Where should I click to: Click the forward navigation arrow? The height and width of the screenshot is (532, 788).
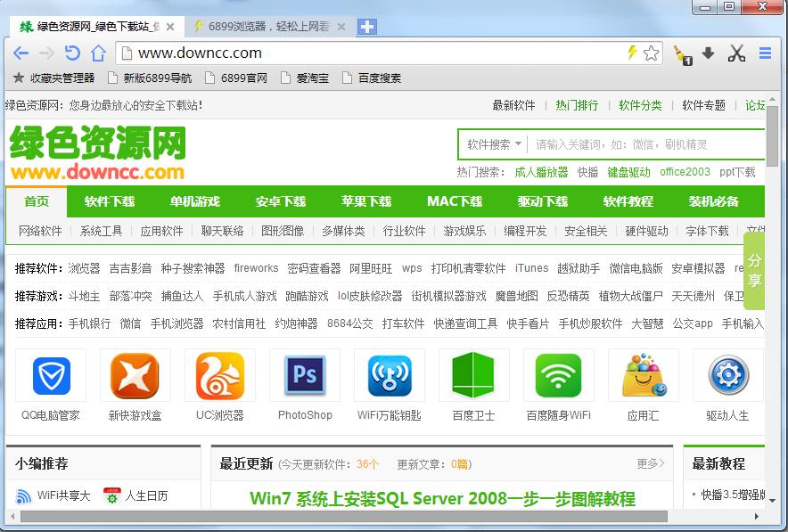click(x=46, y=53)
